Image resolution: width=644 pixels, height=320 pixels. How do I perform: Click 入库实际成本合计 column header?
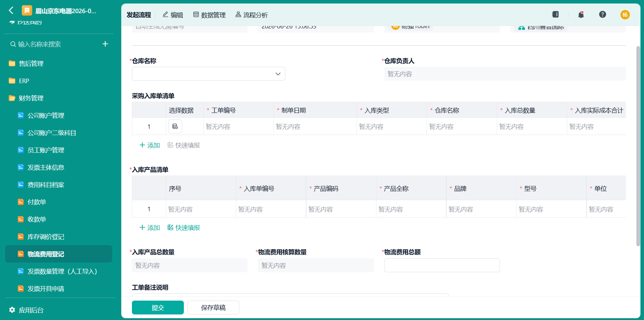[597, 110]
